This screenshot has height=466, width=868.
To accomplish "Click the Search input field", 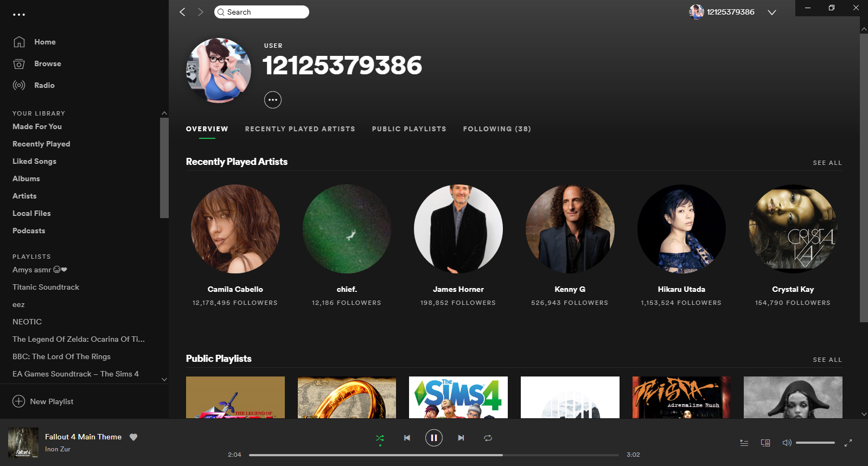I will (261, 12).
